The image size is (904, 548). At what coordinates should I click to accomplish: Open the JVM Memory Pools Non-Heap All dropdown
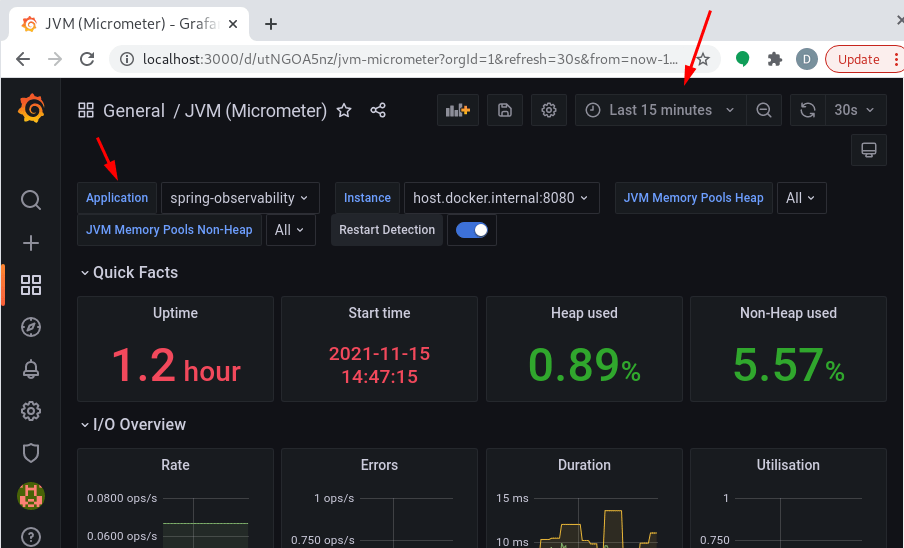[x=291, y=230]
